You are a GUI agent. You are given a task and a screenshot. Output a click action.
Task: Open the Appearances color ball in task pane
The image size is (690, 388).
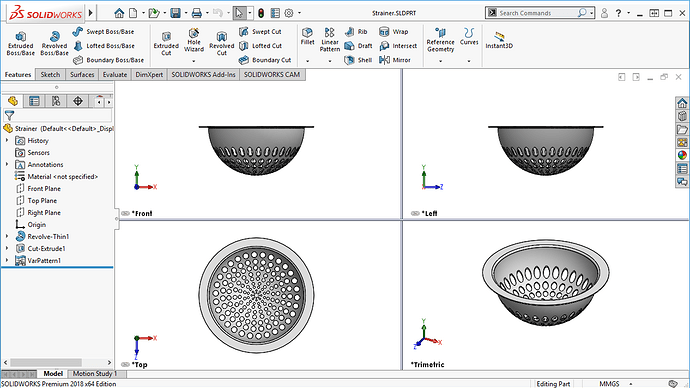(x=682, y=155)
